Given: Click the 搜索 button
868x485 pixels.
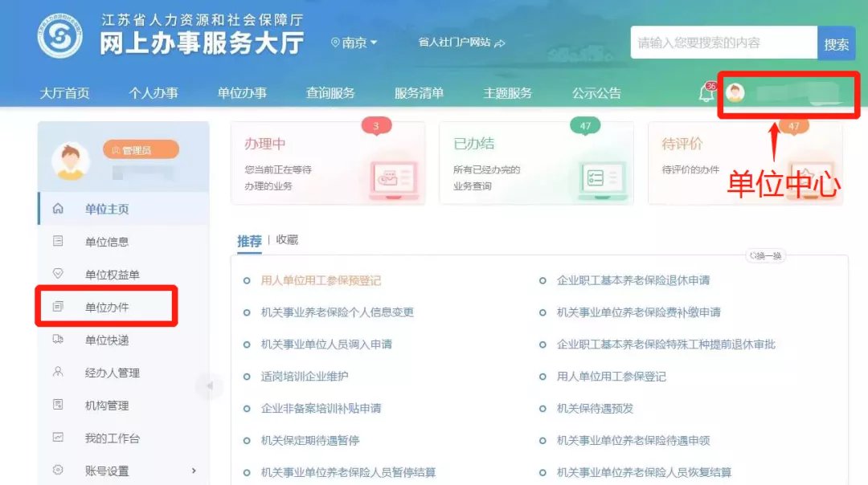Looking at the screenshot, I should (836, 43).
